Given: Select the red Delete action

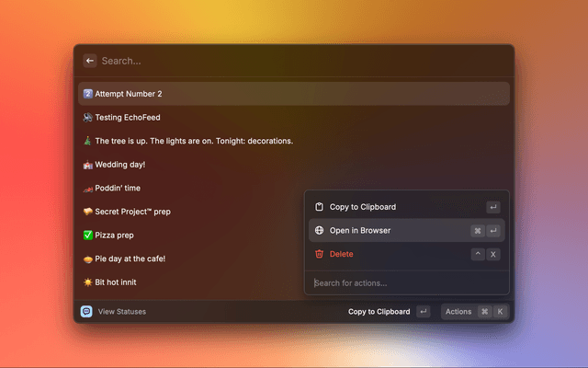Looking at the screenshot, I should tap(342, 254).
